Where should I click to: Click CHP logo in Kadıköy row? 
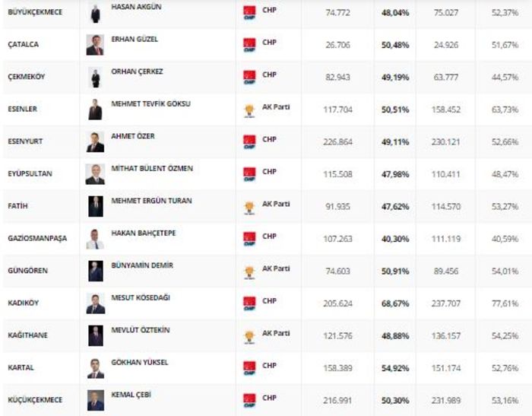click(x=249, y=303)
